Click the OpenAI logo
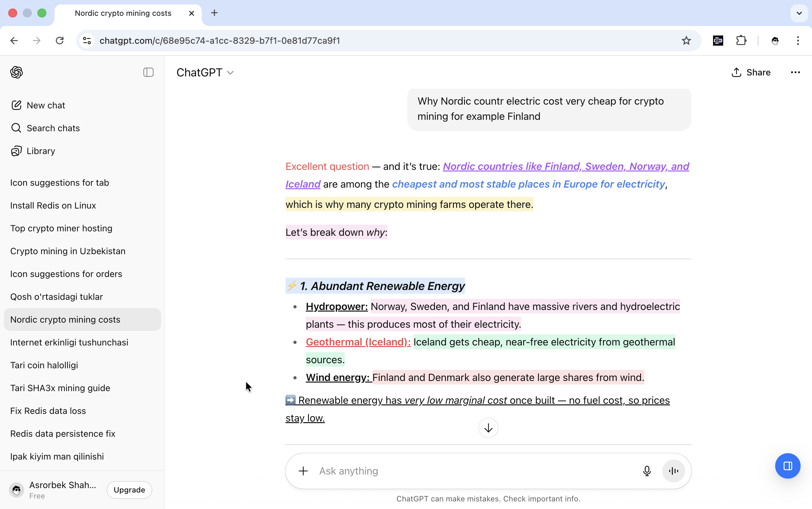 point(16,72)
